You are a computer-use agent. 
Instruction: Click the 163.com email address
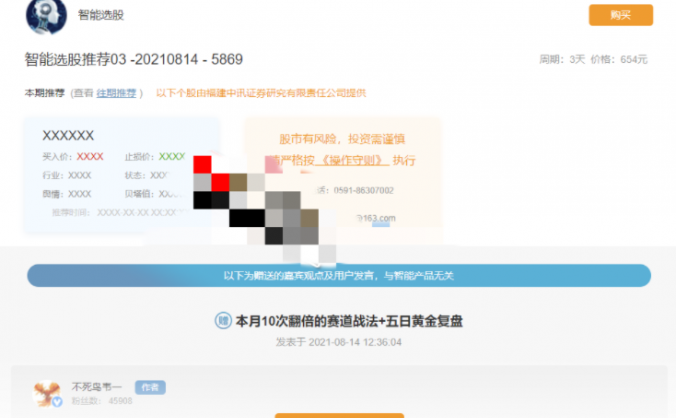click(x=376, y=218)
